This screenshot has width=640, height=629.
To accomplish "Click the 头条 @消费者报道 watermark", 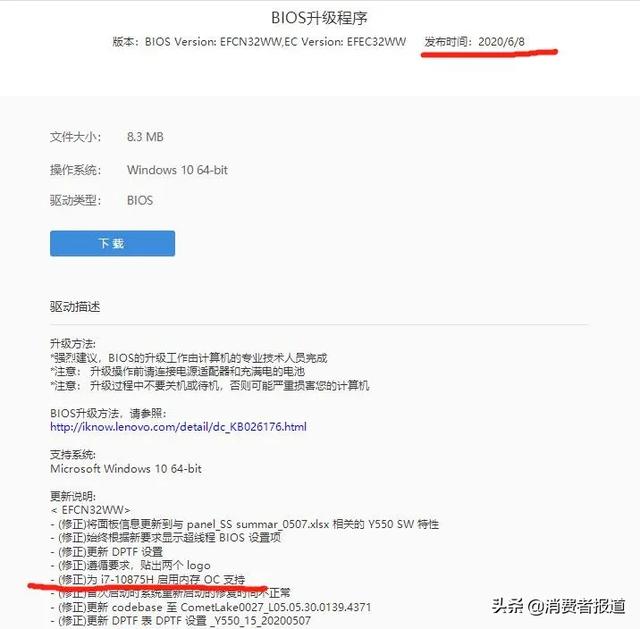I will tap(558, 606).
